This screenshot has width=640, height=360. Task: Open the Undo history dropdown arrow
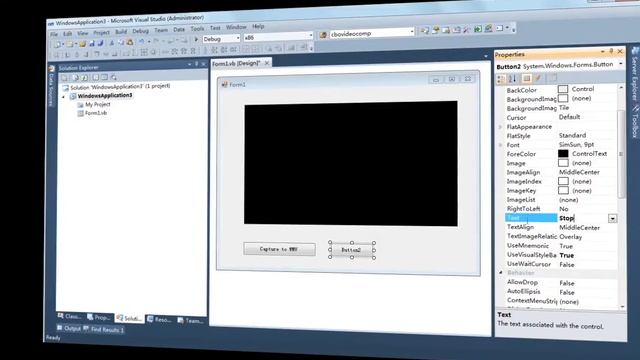149,42
